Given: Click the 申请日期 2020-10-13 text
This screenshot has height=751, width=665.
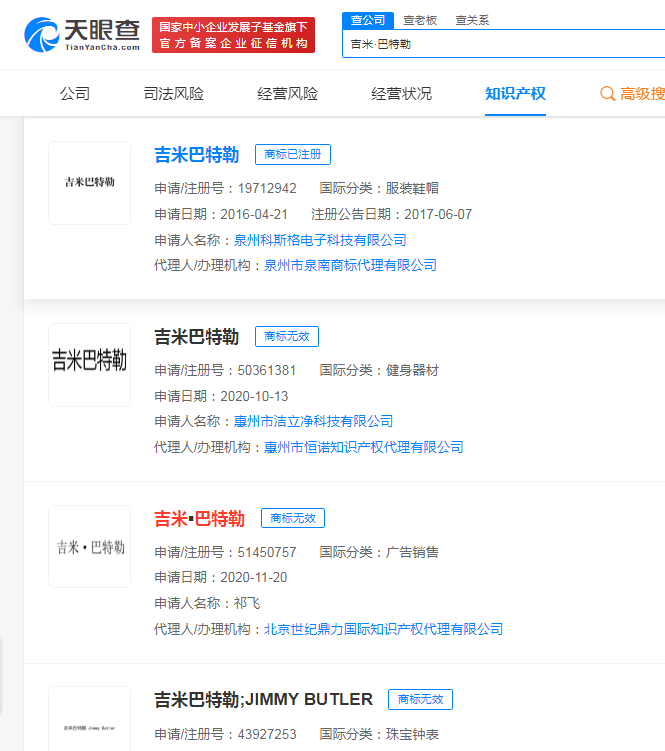Looking at the screenshot, I should point(221,396).
